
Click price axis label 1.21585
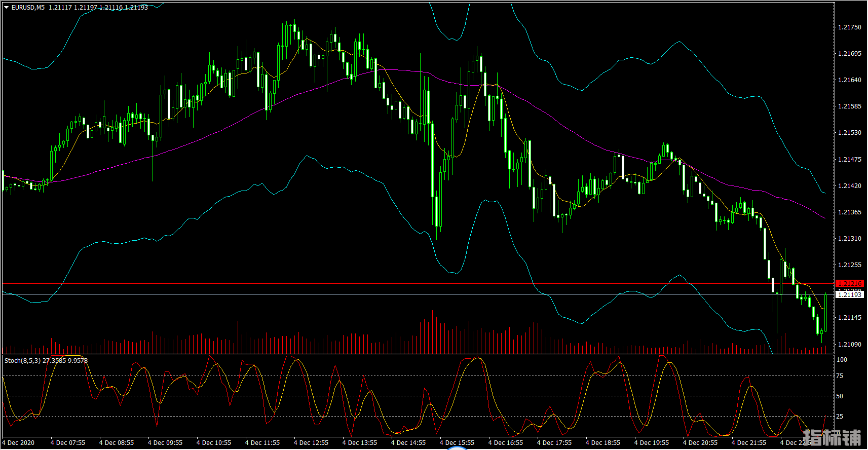click(x=849, y=106)
